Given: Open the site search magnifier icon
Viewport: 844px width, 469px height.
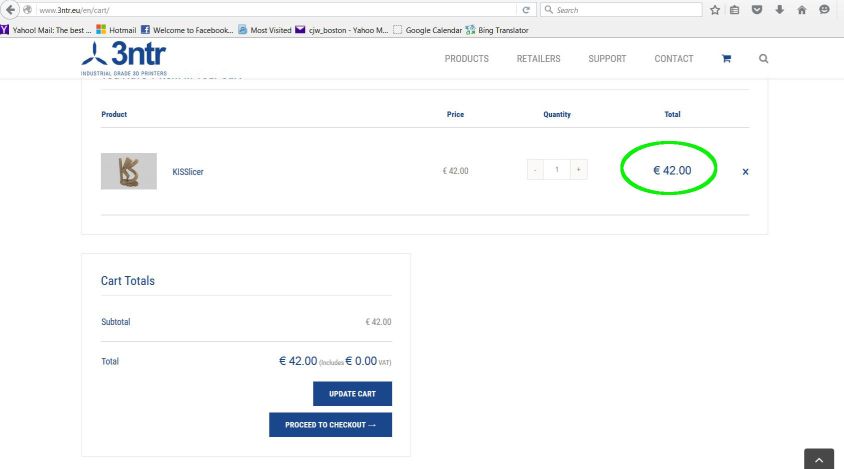Looking at the screenshot, I should (x=763, y=59).
